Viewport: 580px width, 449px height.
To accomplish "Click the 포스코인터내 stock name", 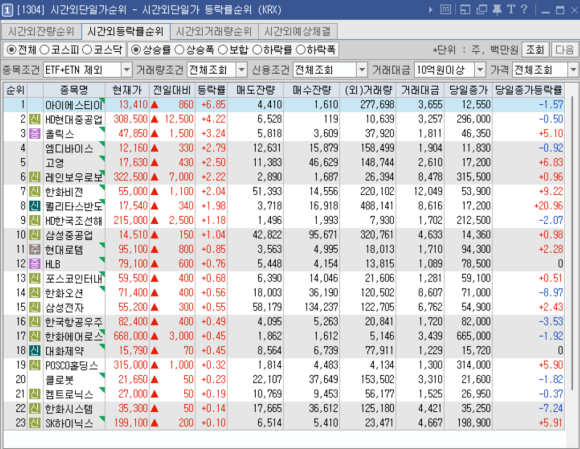I will 74,278.
